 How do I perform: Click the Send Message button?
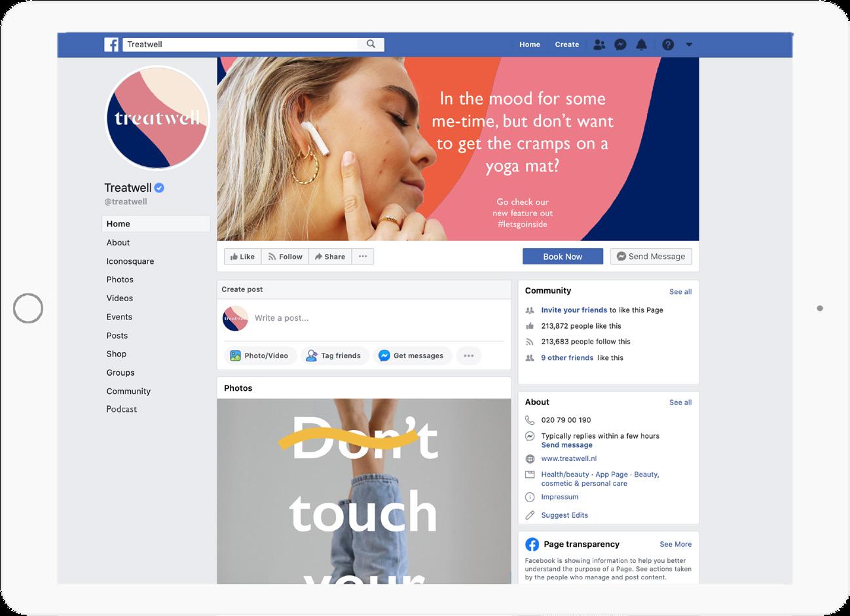pyautogui.click(x=651, y=257)
